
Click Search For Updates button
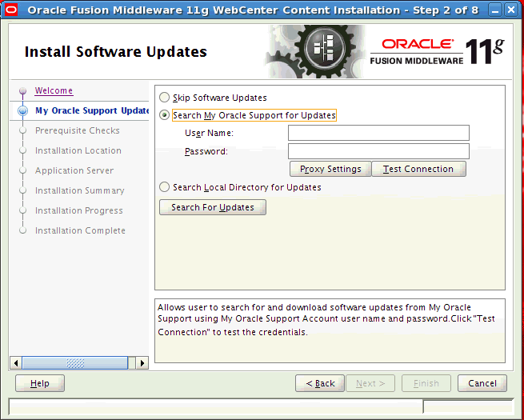[x=213, y=207]
